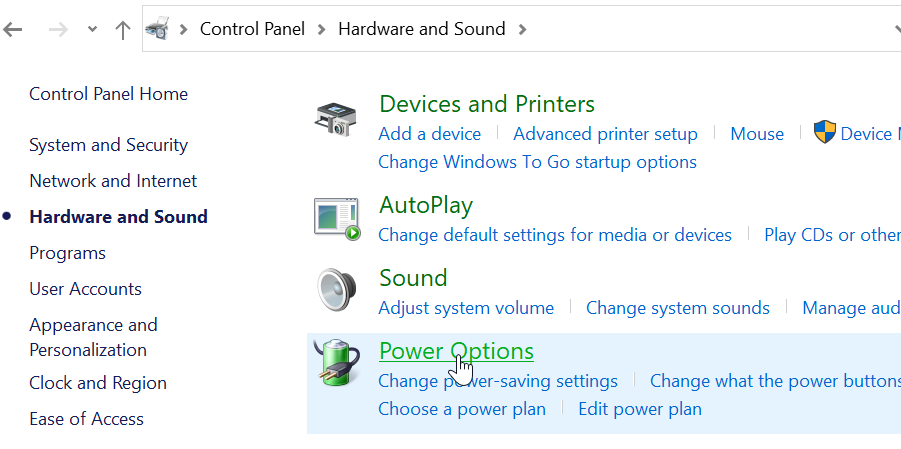The image size is (901, 449).
Task: Open the Power Options heading link
Action: pyautogui.click(x=456, y=351)
